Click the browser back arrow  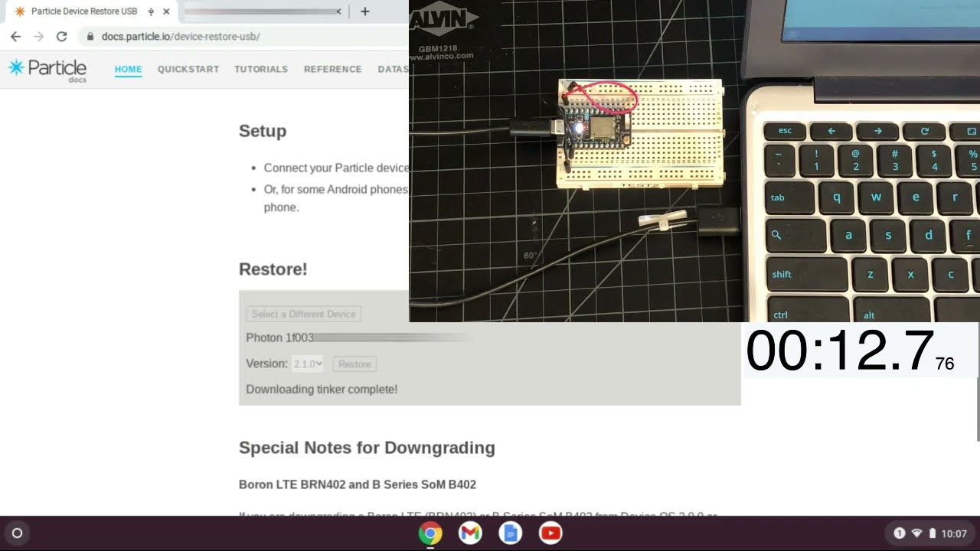point(15,36)
